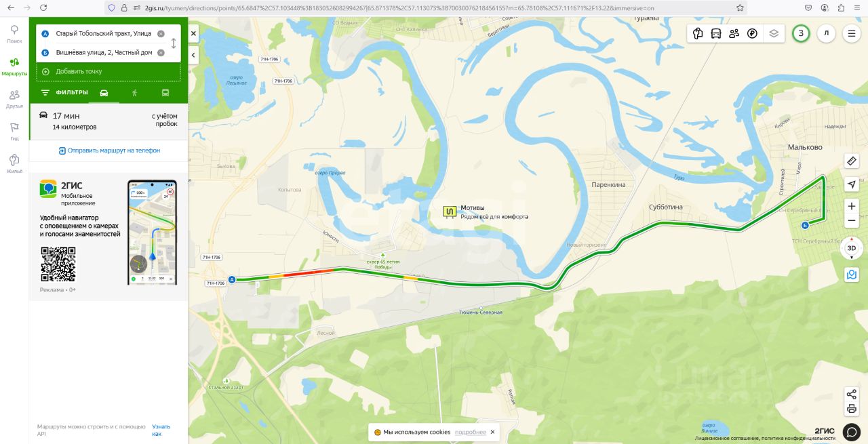The width and height of the screenshot is (868, 444).
Task: Open the Гид guide section
Action: click(x=14, y=132)
